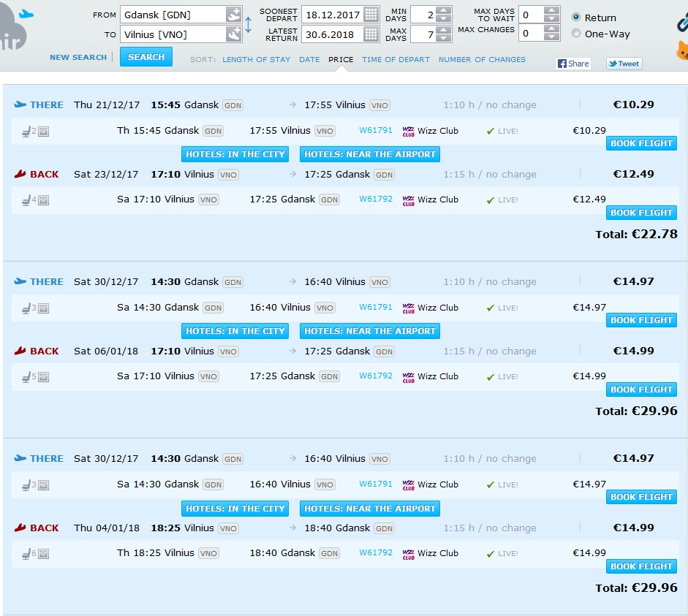Open the Latest Return calendar picker
688x616 pixels.
coord(371,34)
